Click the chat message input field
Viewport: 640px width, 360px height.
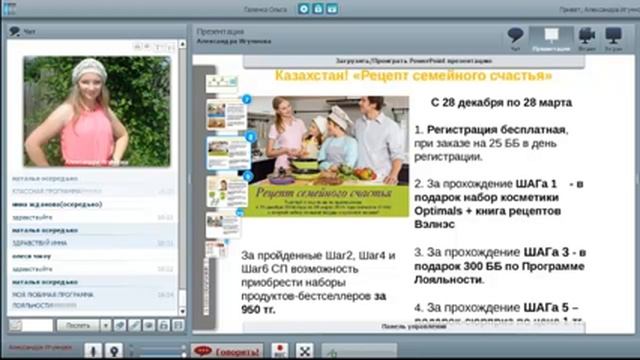point(38,325)
